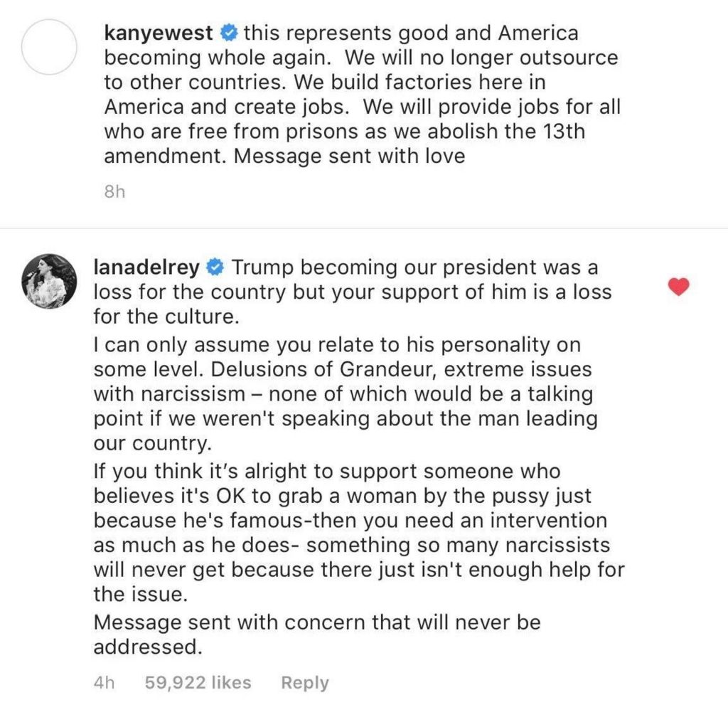Viewport: 728px width, 717px height.
Task: Click the 4h timestamp under lanadelrey's comment
Action: [x=104, y=682]
